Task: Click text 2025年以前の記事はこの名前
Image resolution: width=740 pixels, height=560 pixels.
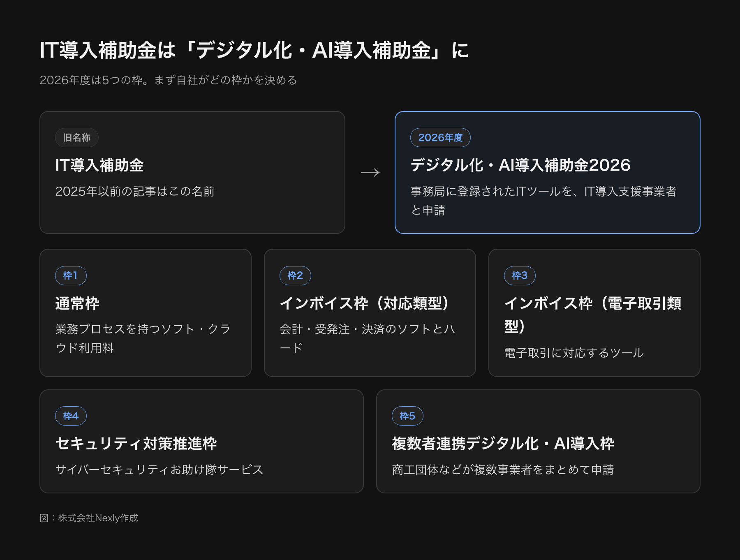Action: pos(135,192)
